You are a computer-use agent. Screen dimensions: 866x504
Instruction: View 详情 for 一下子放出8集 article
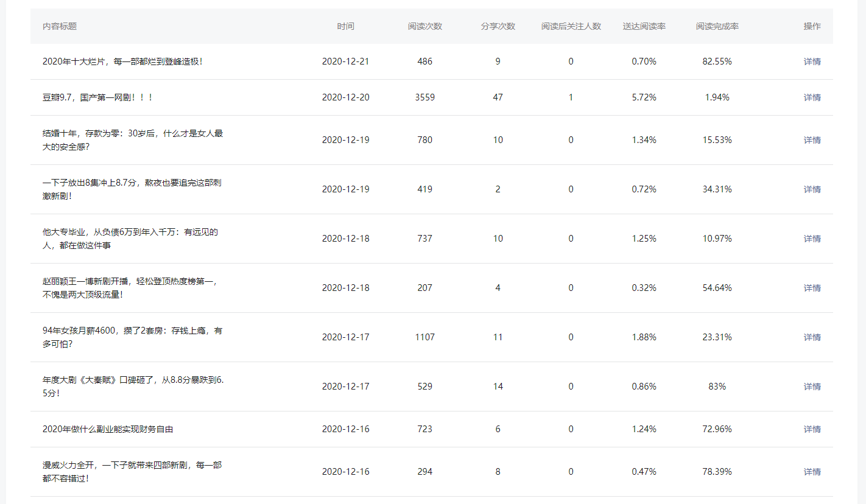coord(812,189)
